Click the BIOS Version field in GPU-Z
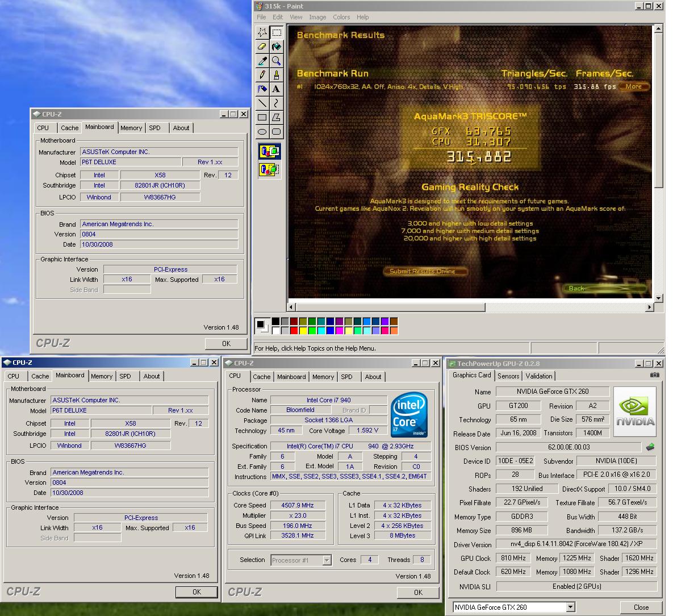 click(x=569, y=447)
